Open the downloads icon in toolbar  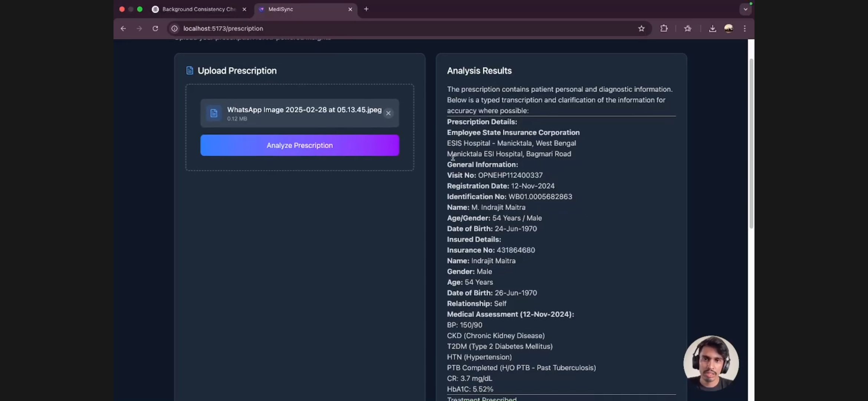[x=712, y=29]
